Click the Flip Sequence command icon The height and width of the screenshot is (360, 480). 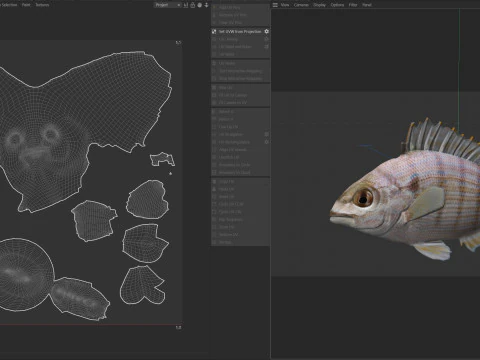coord(214,220)
